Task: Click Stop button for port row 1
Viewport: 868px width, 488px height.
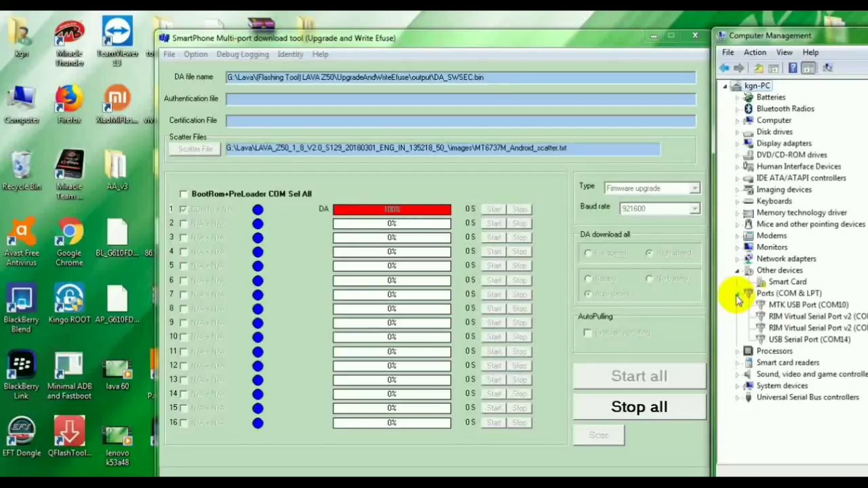Action: tap(519, 209)
